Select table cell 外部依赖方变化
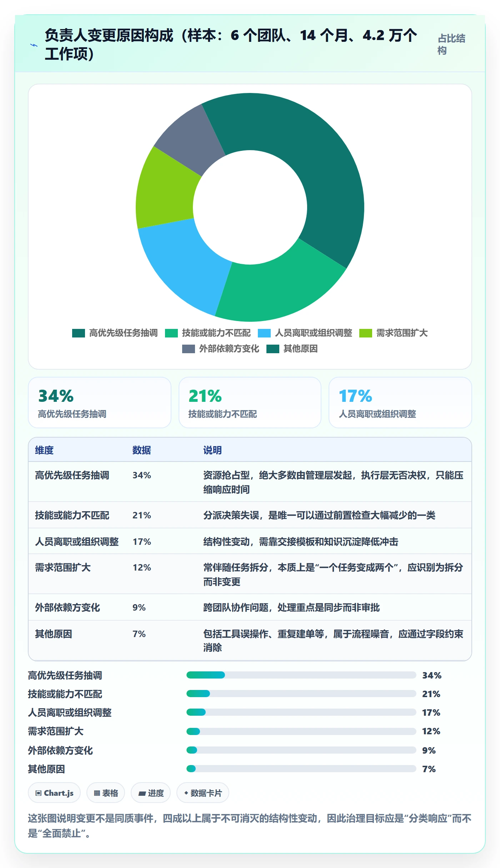Image resolution: width=500 pixels, height=868 pixels. (x=67, y=607)
